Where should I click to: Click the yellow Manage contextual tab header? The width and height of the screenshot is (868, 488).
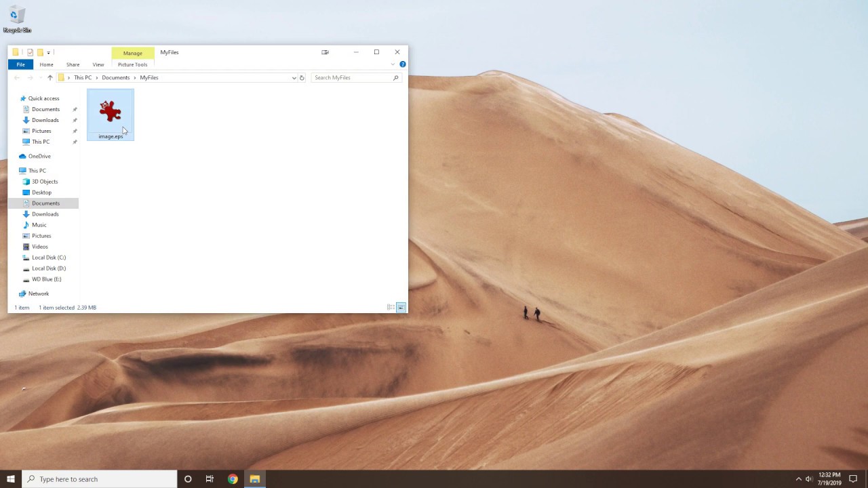133,53
